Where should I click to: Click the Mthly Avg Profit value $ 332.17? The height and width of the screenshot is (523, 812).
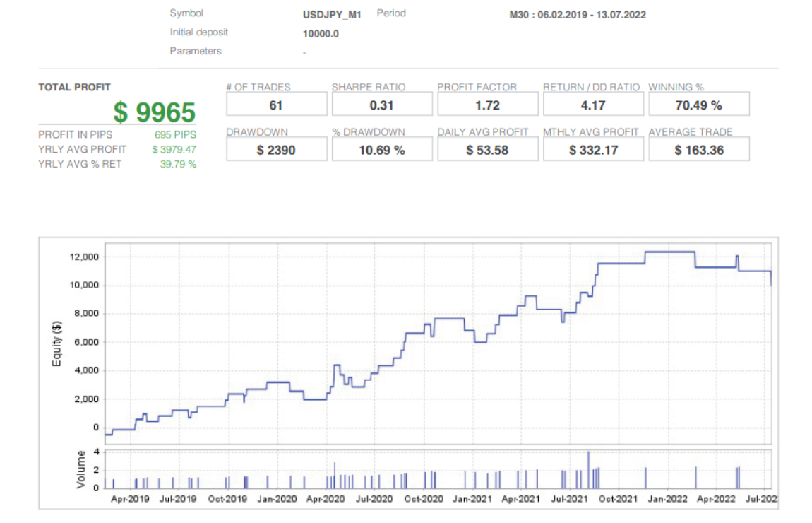593,150
